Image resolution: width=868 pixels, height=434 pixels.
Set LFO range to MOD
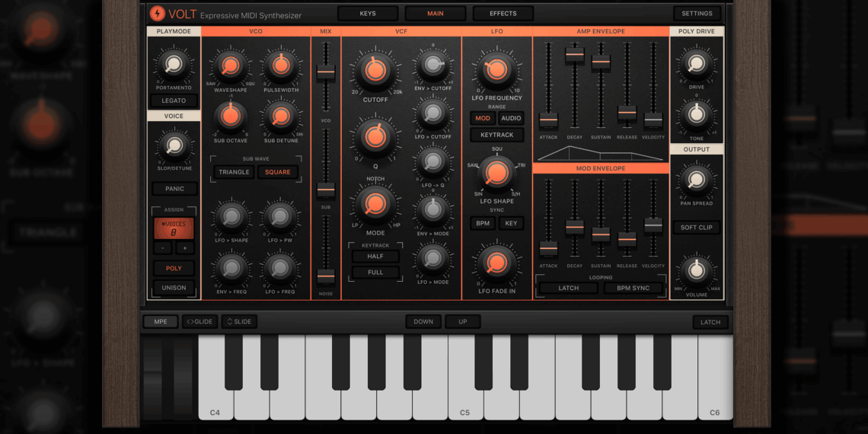point(483,119)
